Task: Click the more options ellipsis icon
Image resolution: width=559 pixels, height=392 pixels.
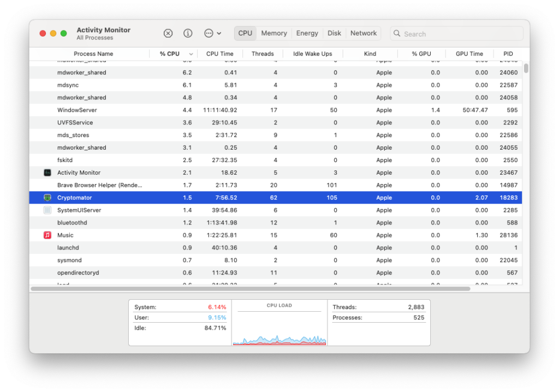Action: click(209, 33)
